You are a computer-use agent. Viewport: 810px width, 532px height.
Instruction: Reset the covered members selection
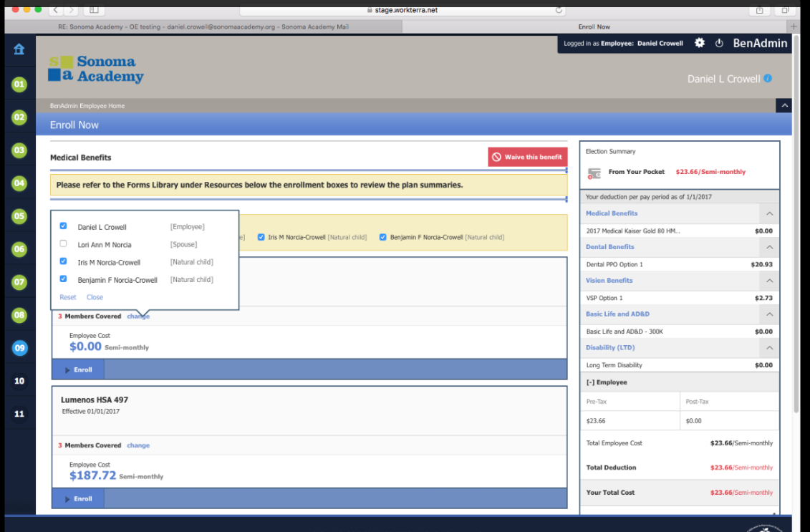[x=67, y=297]
